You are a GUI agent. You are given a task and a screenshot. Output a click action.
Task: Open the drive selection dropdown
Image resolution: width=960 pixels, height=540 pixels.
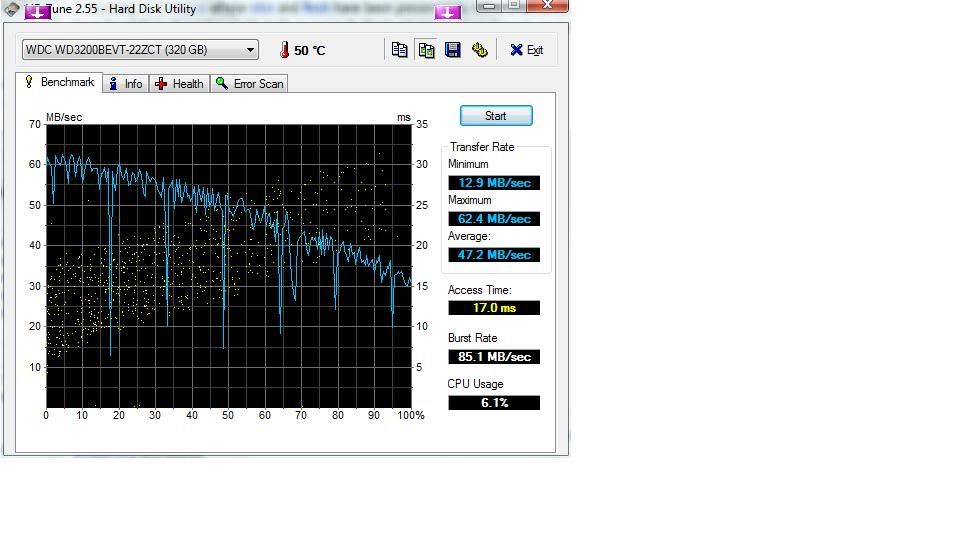point(140,50)
